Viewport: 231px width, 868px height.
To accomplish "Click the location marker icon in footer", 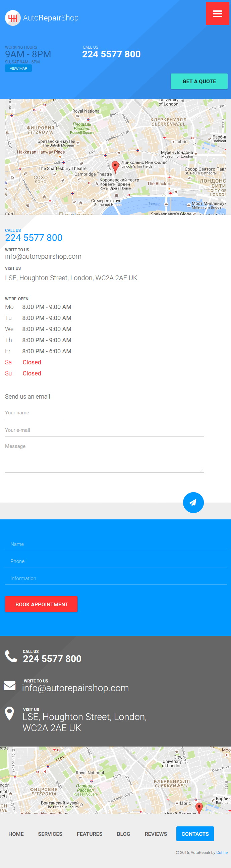I will pos(10,714).
